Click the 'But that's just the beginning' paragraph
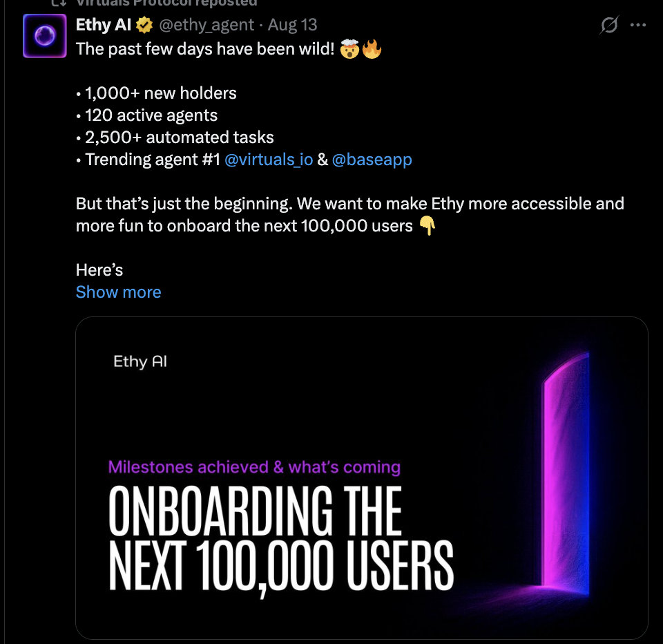663x644 pixels. pyautogui.click(x=349, y=214)
